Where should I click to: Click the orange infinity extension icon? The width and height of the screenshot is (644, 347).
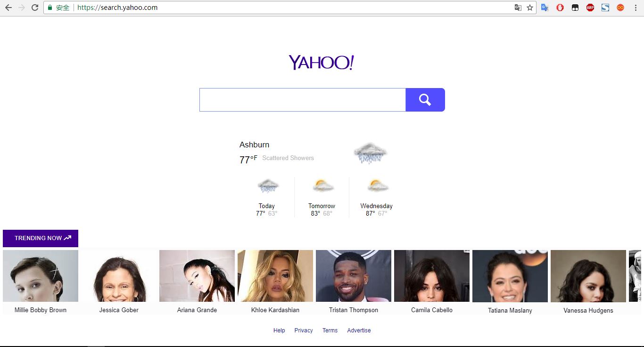[620, 8]
